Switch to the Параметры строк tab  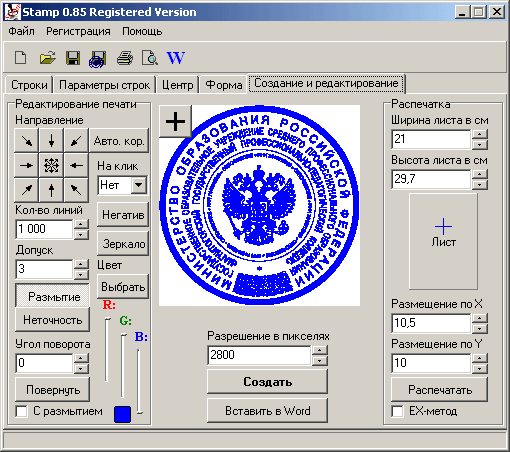(104, 85)
